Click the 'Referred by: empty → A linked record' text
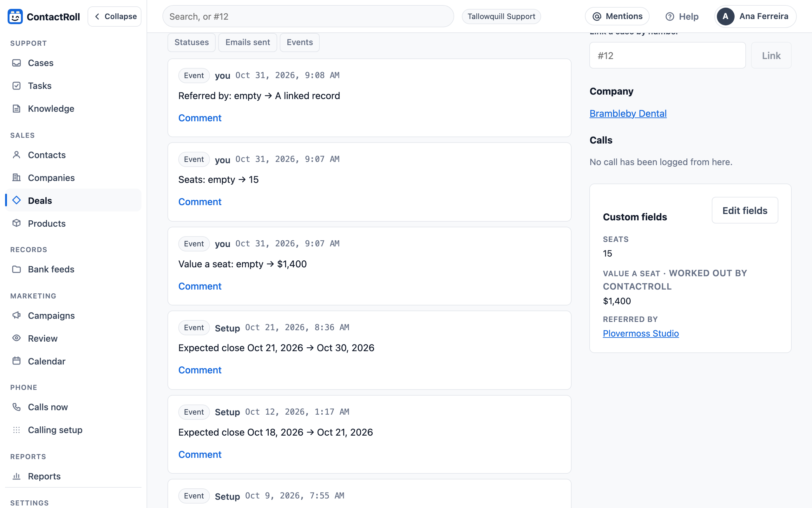Screen dimensions: 812x508 click(x=259, y=96)
